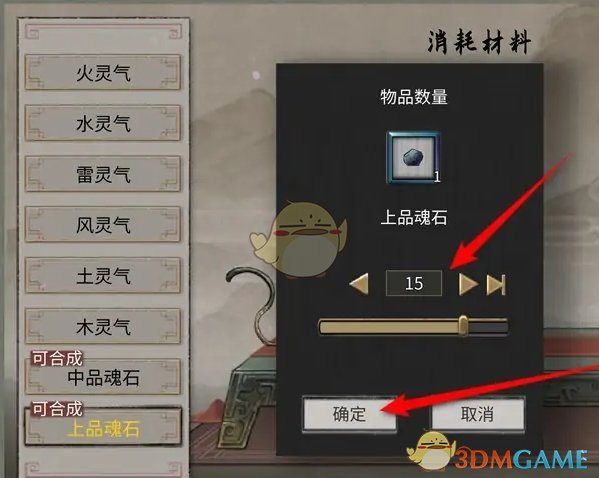This screenshot has height=478, width=599.
Task: Click the quantity field showing 15
Action: pyautogui.click(x=414, y=283)
